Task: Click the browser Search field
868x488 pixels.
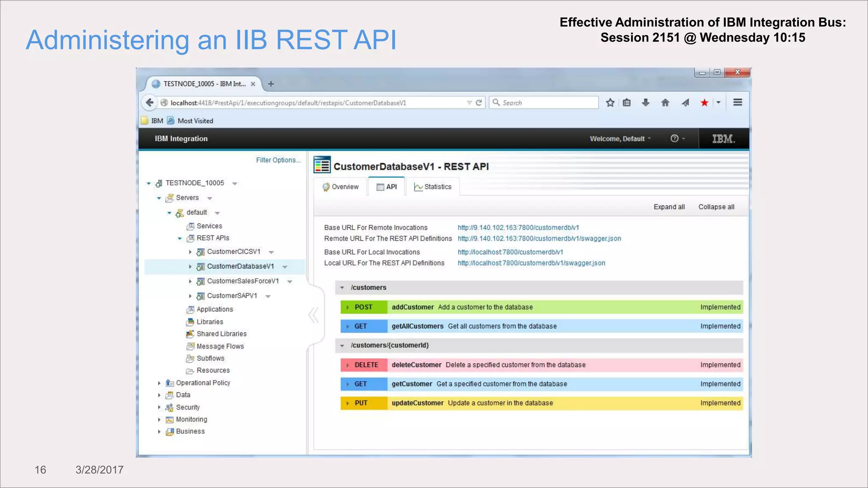Action: 544,103
